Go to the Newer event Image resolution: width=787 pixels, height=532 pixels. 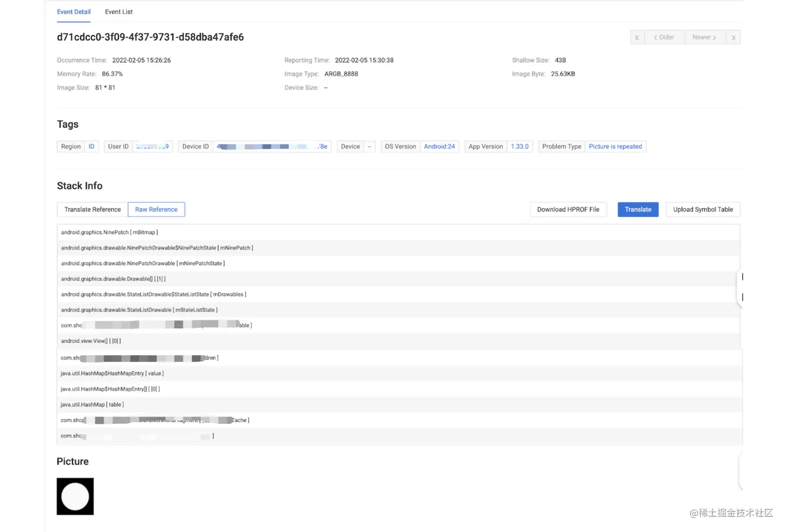coord(705,37)
